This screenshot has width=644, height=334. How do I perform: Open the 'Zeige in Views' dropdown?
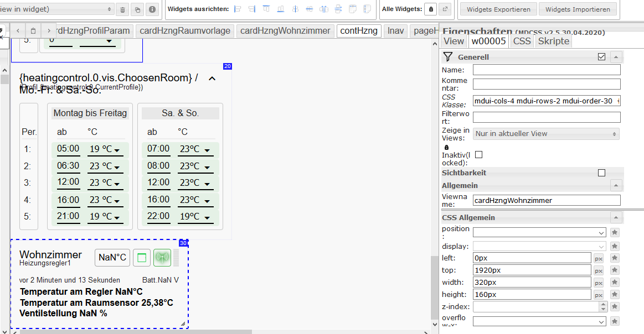click(546, 134)
